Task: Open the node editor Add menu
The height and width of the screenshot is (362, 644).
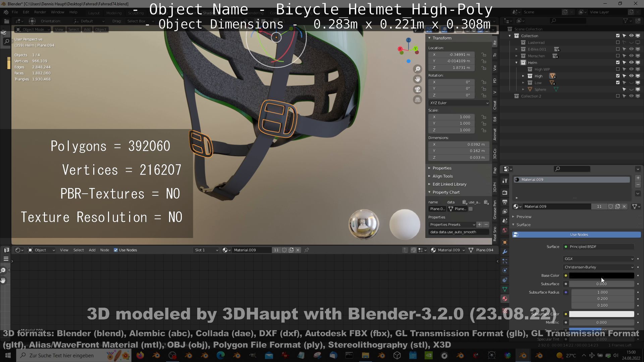Action: point(92,250)
